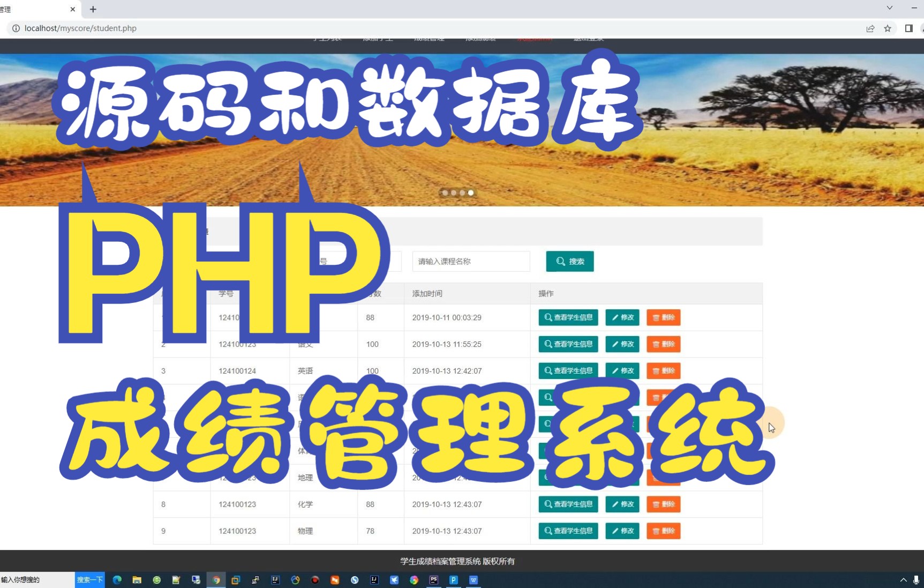
Task: Switch to the 成绩管理 navigation menu
Action: click(430, 38)
